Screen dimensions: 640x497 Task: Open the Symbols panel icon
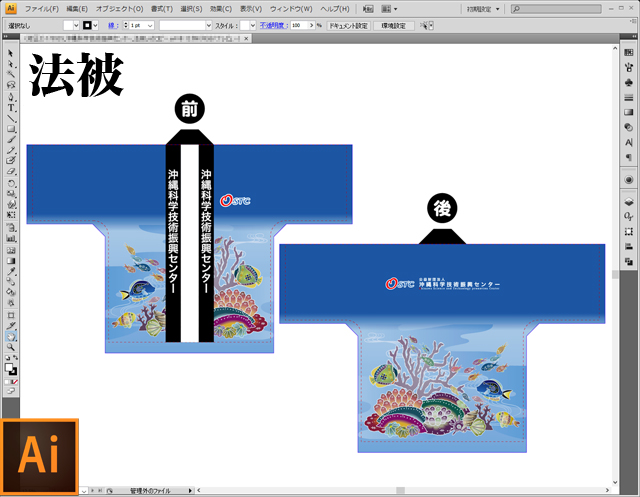pos(629,82)
